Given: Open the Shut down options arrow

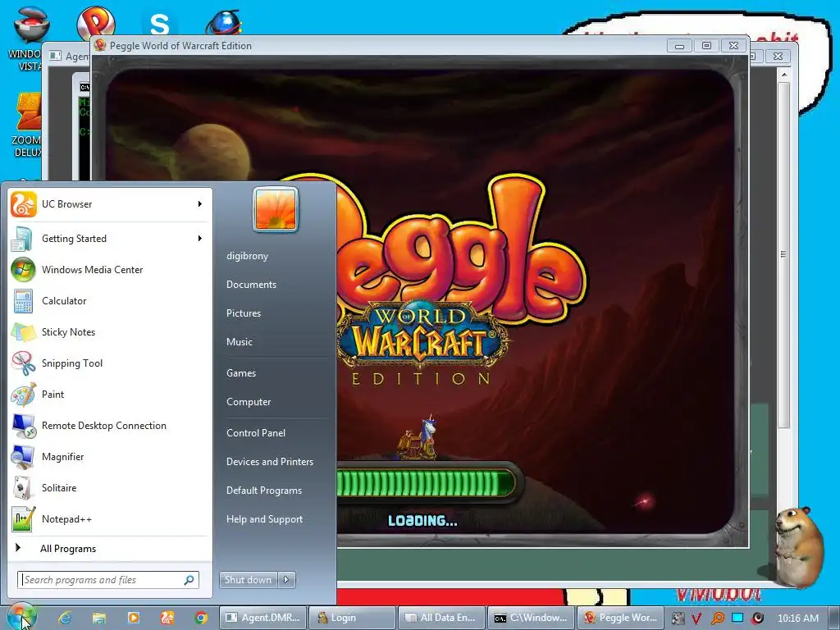Looking at the screenshot, I should [x=286, y=580].
